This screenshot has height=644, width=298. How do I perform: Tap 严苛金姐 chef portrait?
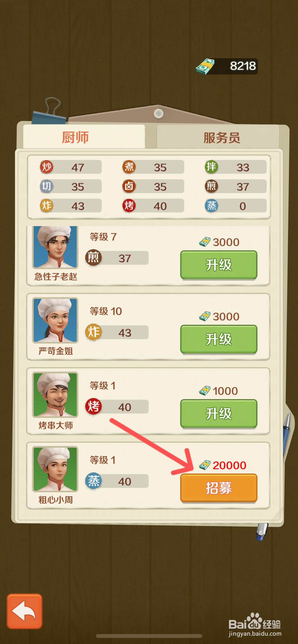(x=55, y=320)
